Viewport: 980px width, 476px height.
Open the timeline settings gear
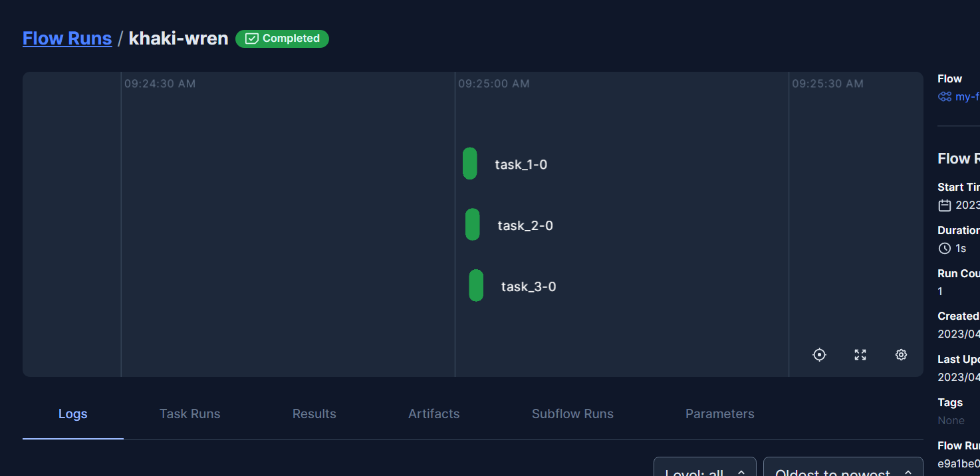(901, 354)
